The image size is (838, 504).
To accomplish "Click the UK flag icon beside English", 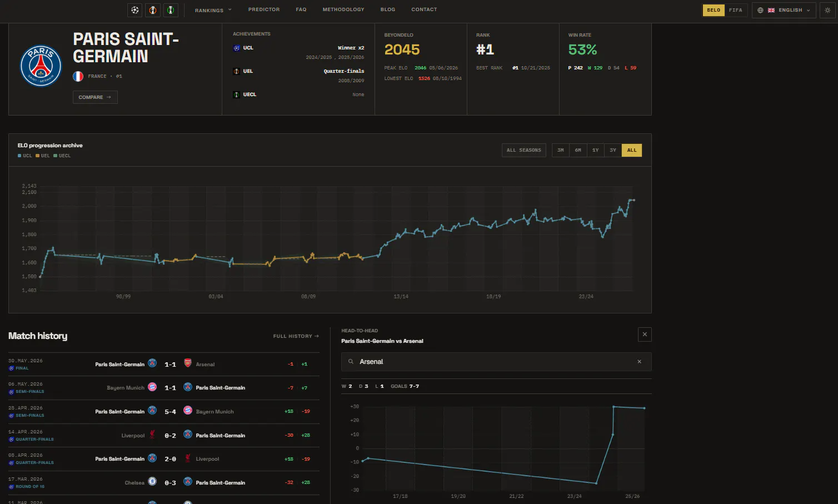I will click(771, 10).
